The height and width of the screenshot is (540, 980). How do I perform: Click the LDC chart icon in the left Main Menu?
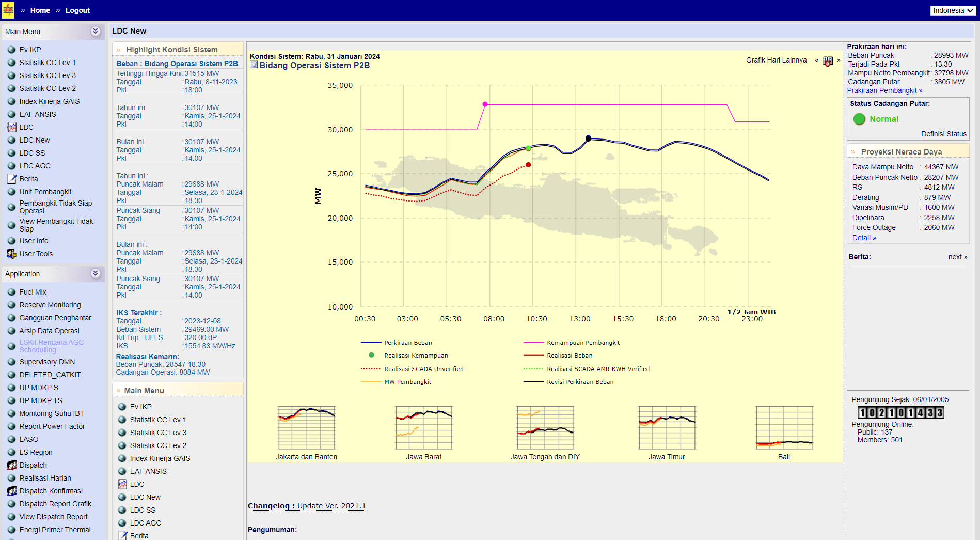12,127
